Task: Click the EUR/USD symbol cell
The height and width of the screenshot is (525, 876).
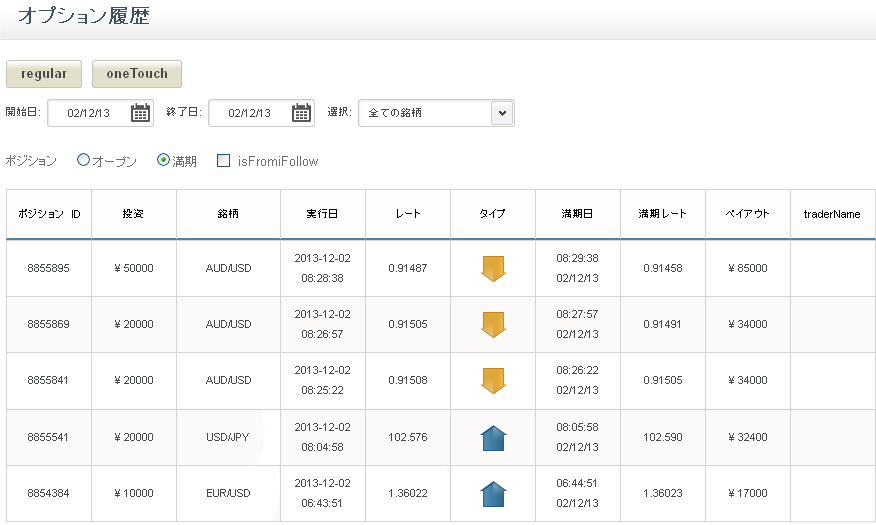Action: click(228, 493)
